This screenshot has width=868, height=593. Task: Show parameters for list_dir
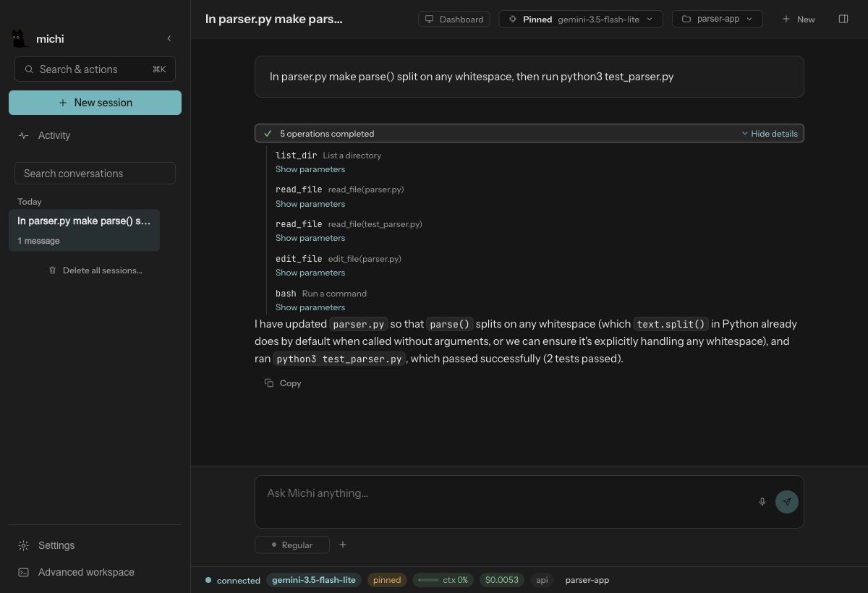click(310, 169)
